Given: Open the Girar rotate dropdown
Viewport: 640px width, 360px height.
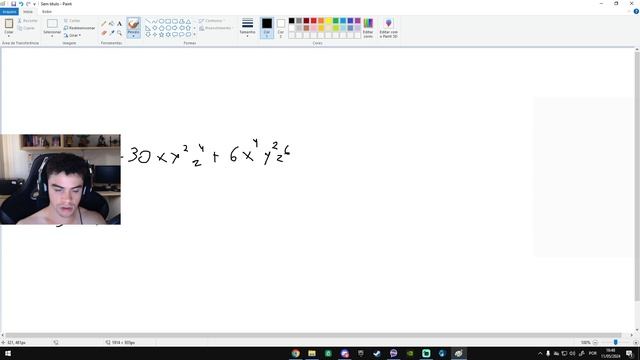Looking at the screenshot, I should (73, 36).
